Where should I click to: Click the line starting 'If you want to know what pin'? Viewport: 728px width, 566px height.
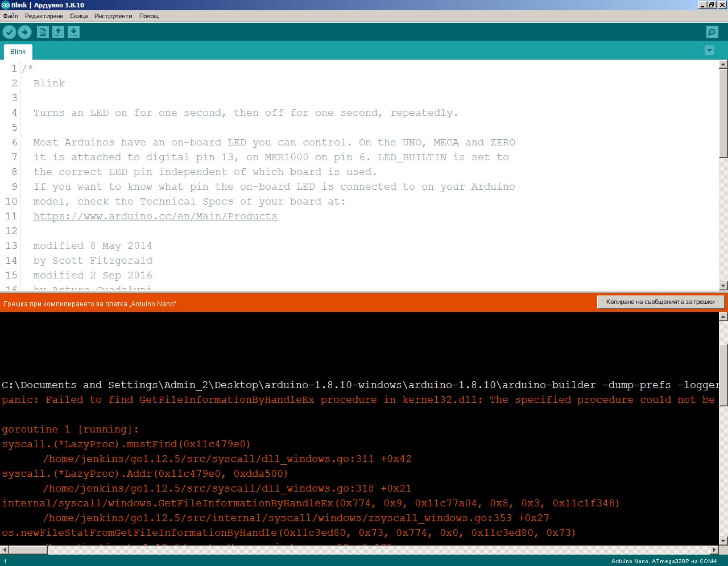(274, 186)
